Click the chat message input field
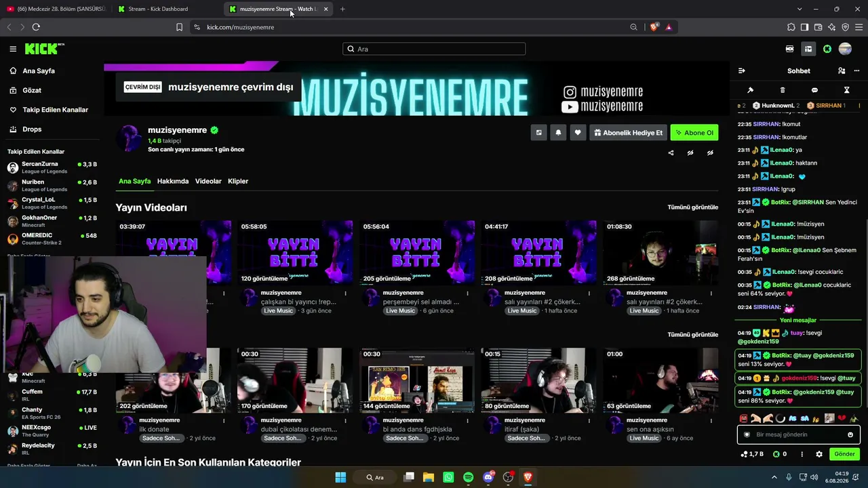 pos(799,434)
